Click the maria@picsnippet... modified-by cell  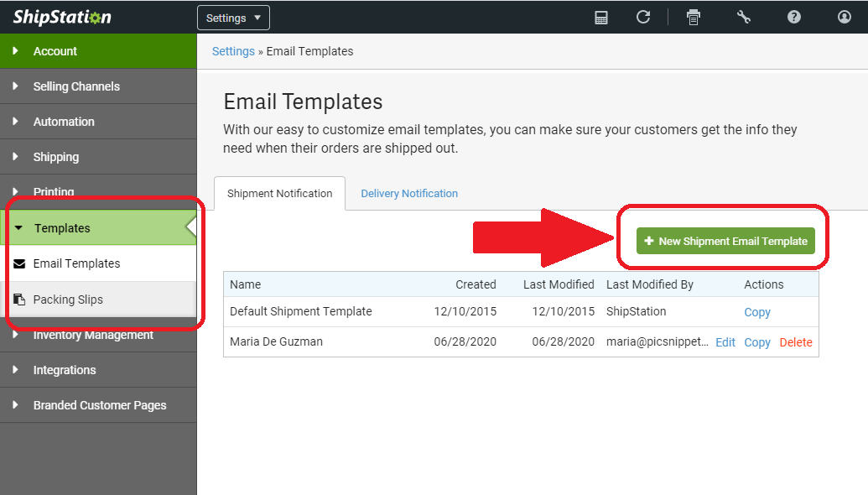click(x=657, y=341)
